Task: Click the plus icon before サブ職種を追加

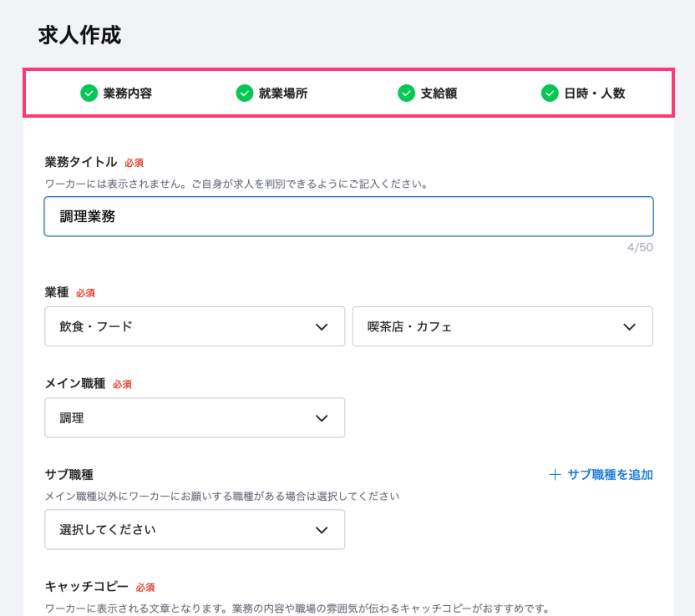Action: (555, 475)
